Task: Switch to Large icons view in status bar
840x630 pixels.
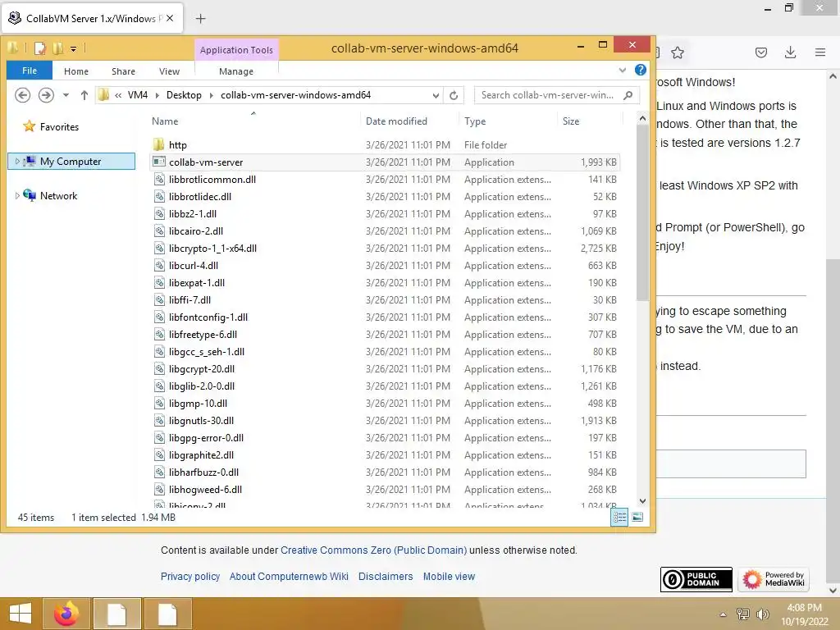Action: coord(637,517)
